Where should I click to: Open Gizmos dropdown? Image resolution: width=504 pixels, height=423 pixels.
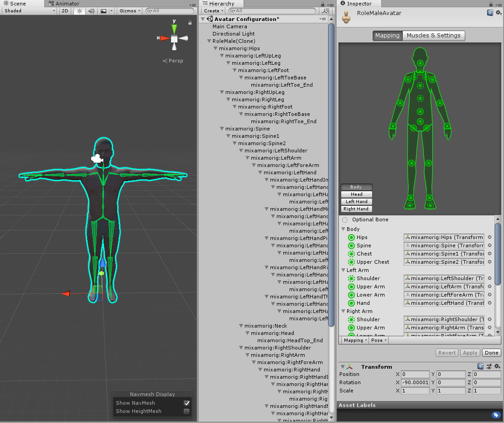(130, 11)
